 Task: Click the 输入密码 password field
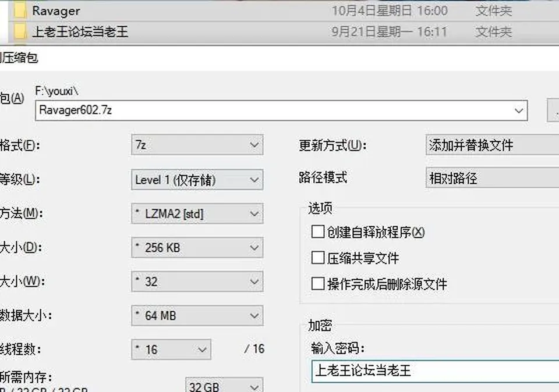[x=436, y=371]
